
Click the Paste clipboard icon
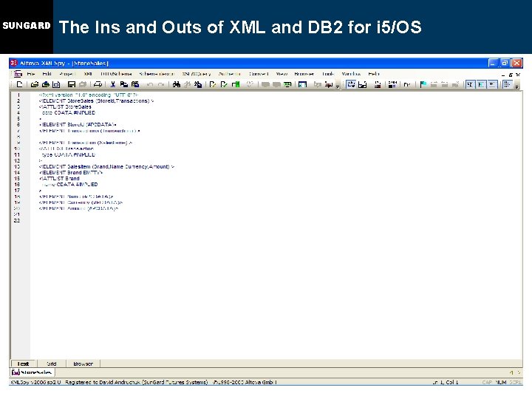[x=135, y=84]
